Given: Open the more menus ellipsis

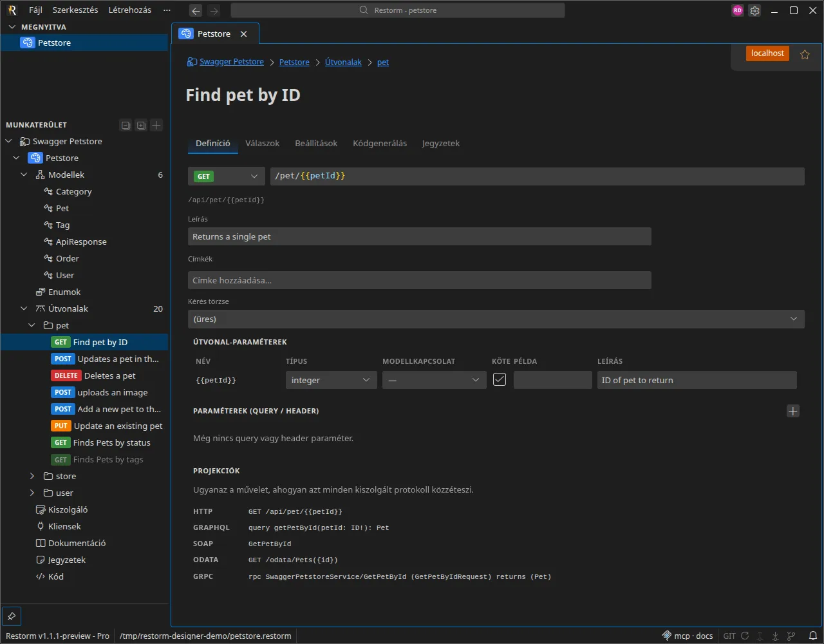Looking at the screenshot, I should 167,10.
